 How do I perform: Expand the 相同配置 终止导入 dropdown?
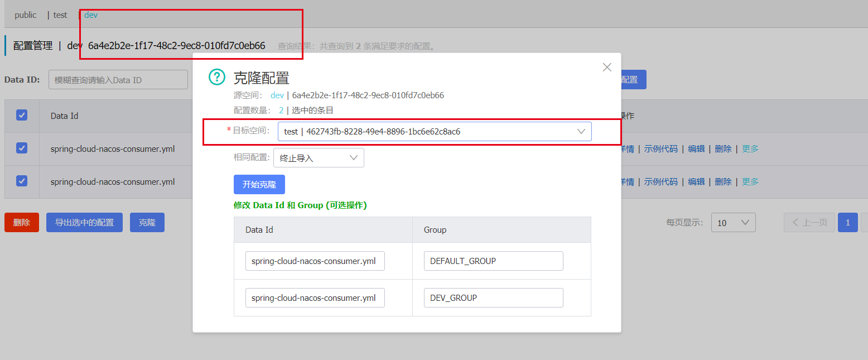(319, 158)
